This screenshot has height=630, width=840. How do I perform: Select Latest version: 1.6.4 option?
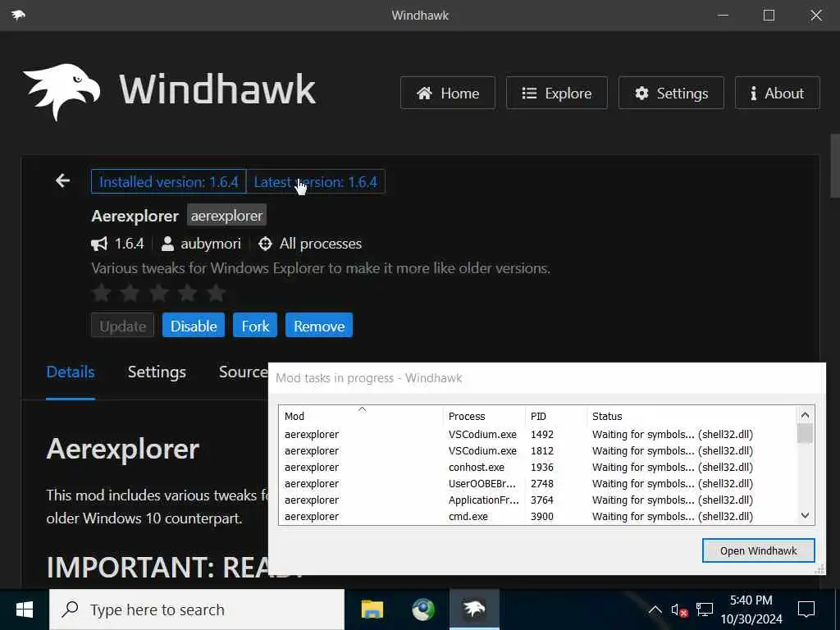point(316,181)
